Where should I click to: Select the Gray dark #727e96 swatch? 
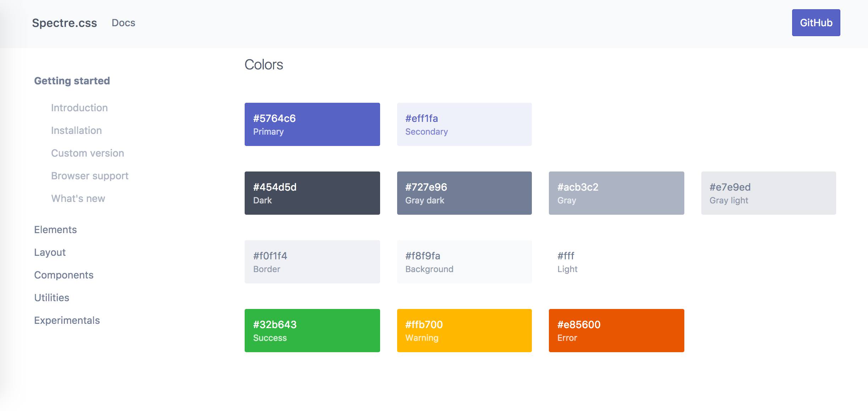click(x=464, y=193)
